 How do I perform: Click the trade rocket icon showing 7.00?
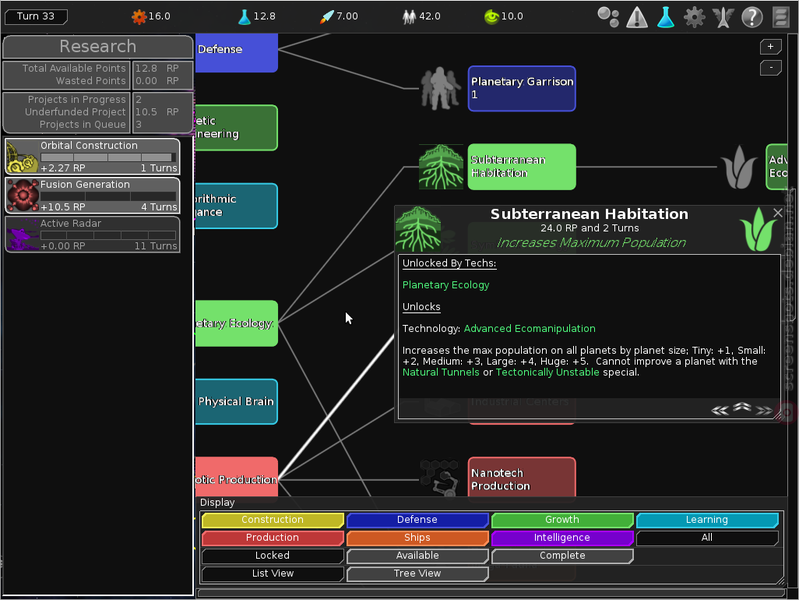pyautogui.click(x=327, y=16)
